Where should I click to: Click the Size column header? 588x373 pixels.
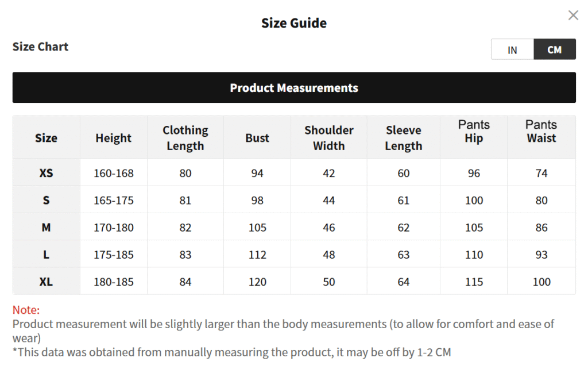point(46,138)
